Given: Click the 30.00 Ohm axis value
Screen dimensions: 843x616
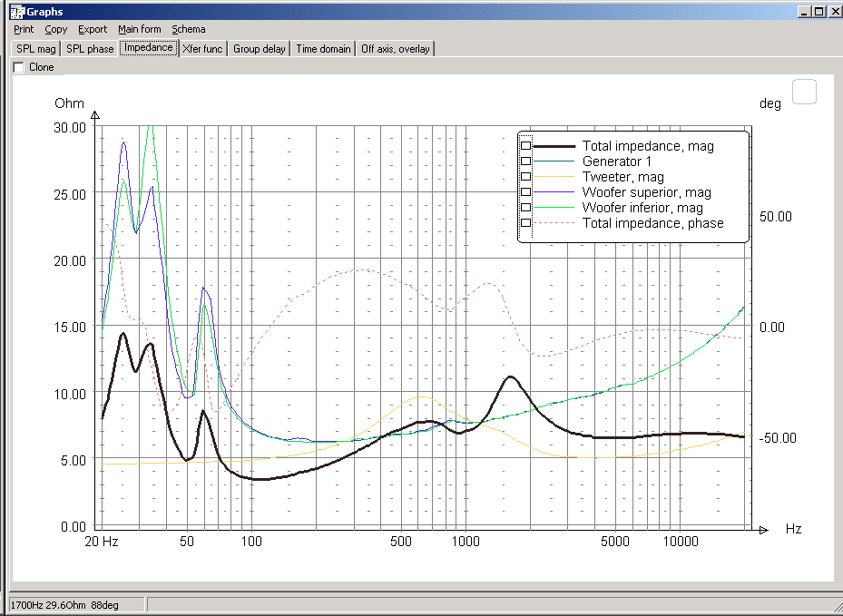Looking at the screenshot, I should coord(70,128).
